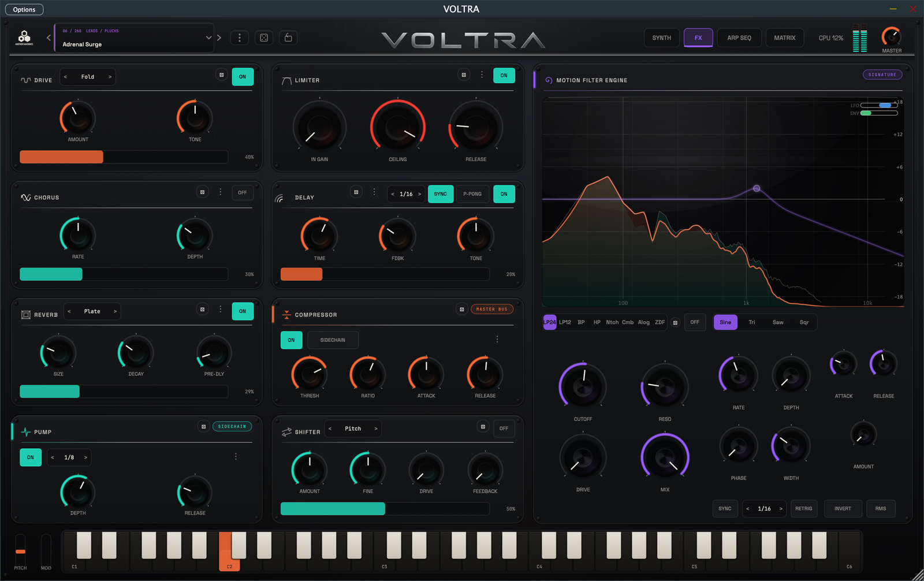Turn off the Limiter ON switch
Image resolution: width=924 pixels, height=581 pixels.
click(x=504, y=75)
